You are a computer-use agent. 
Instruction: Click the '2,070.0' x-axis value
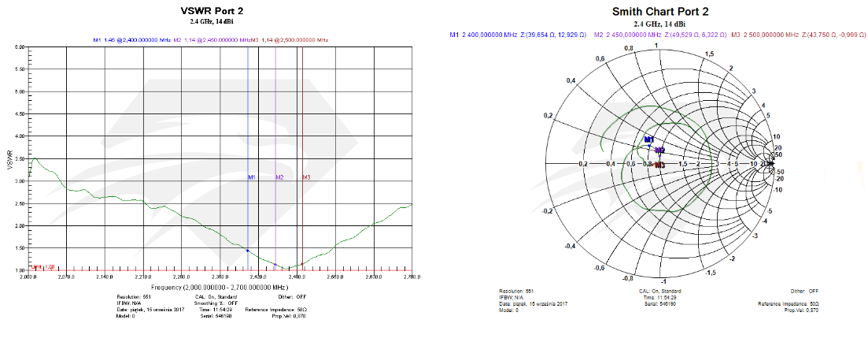66,277
